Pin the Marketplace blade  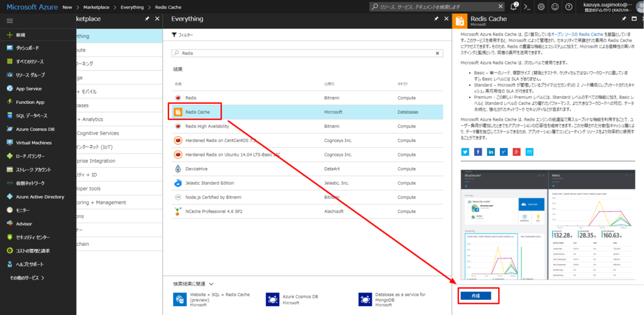click(x=147, y=19)
